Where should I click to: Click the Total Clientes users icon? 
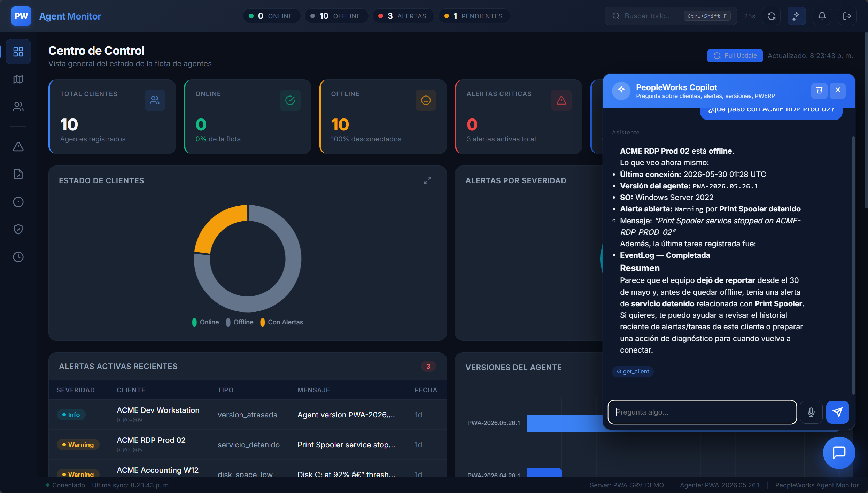pos(155,100)
